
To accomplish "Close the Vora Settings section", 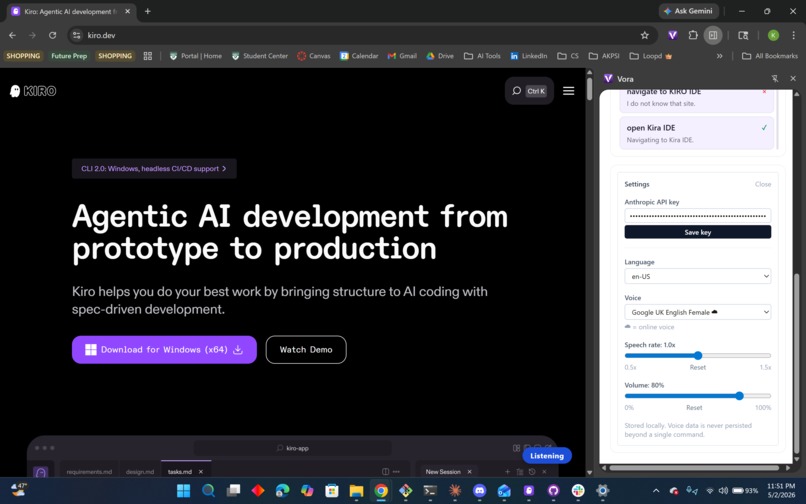I will click(763, 184).
